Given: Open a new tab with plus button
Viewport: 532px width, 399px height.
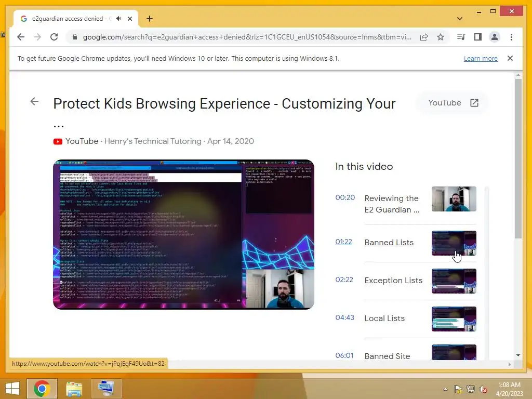Looking at the screenshot, I should click(150, 19).
